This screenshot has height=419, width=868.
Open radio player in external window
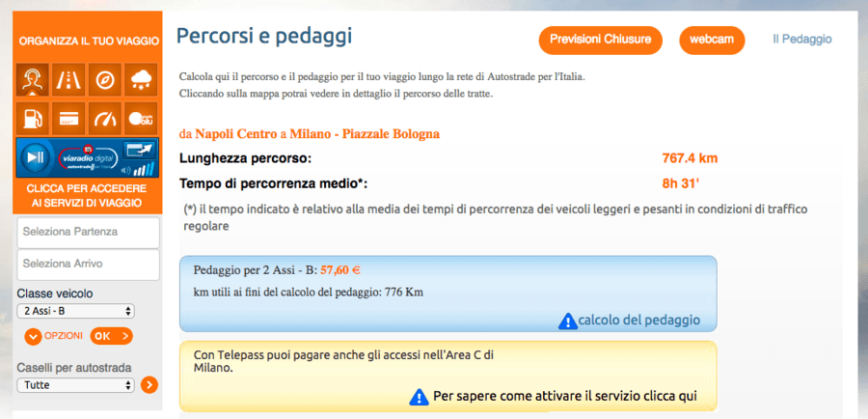click(x=140, y=149)
